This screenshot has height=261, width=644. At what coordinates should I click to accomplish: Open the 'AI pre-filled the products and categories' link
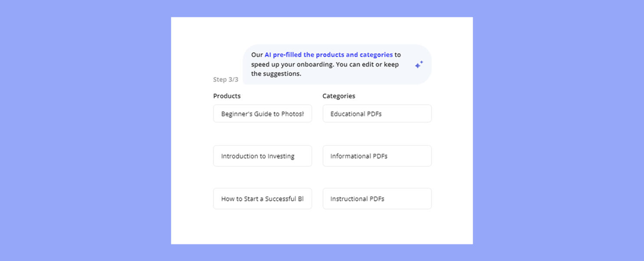[329, 55]
